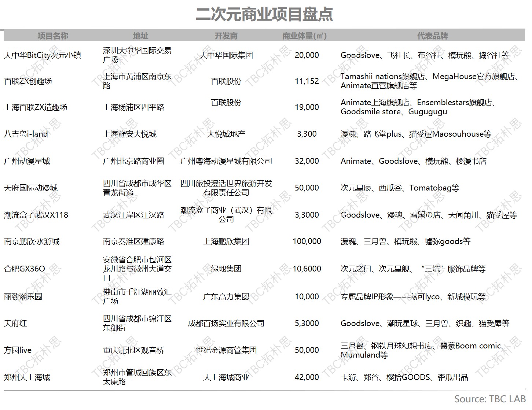
Task: Click developer 世纪金源商管集团
Action: coord(226,350)
